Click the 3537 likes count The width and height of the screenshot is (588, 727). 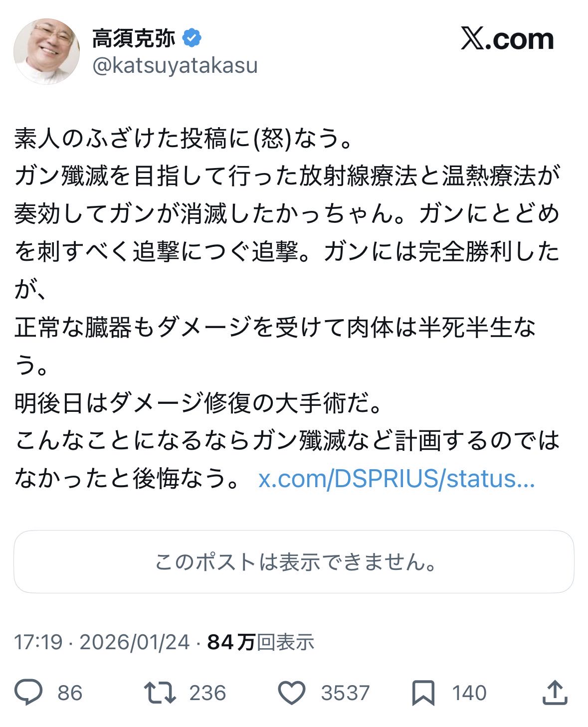(x=345, y=693)
